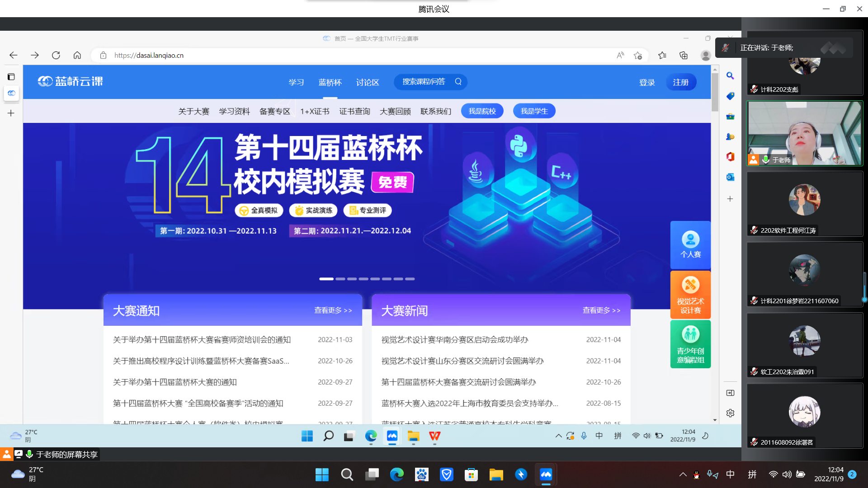Viewport: 868px width, 488px height.
Task: Click the 我是学生 button
Action: [534, 111]
